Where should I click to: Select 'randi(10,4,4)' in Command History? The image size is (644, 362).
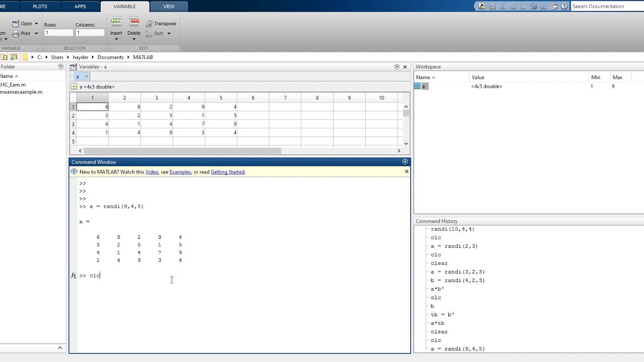tap(452, 229)
